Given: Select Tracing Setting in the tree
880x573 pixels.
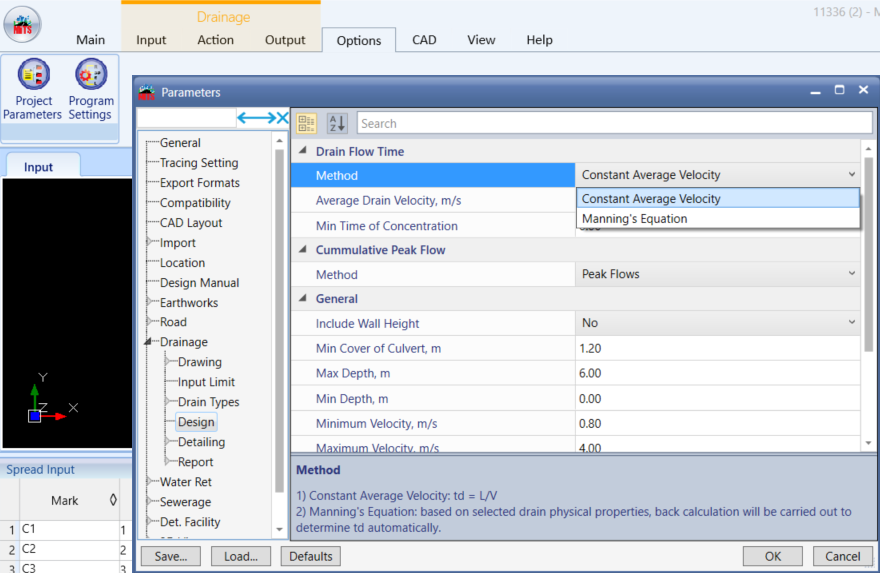Looking at the screenshot, I should click(199, 163).
